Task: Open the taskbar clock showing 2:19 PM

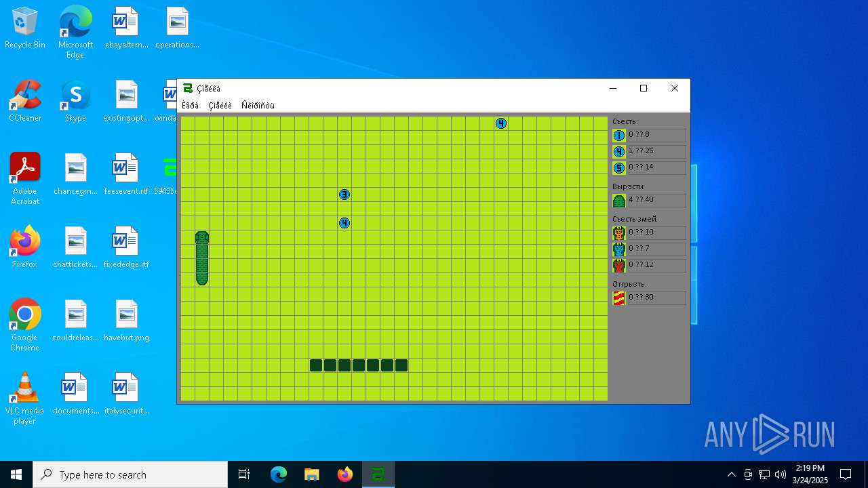Action: pyautogui.click(x=810, y=474)
